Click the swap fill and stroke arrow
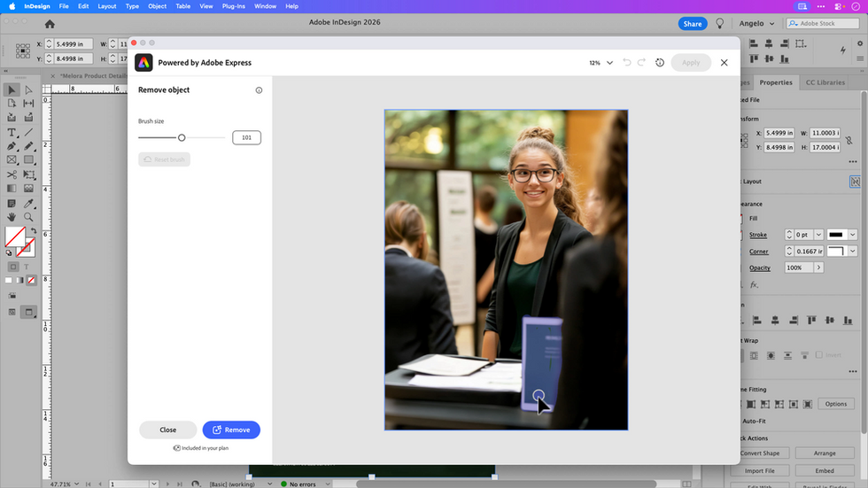868x488 pixels. 34,230
